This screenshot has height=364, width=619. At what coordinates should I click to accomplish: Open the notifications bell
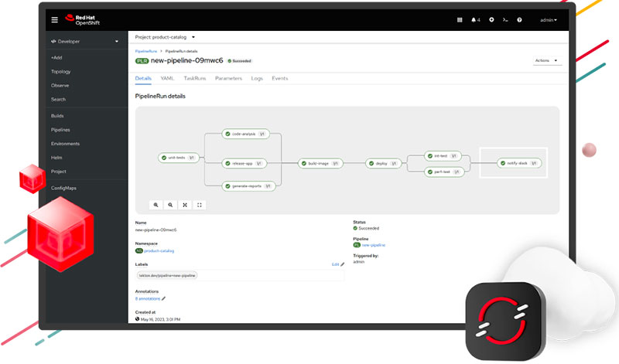click(475, 20)
